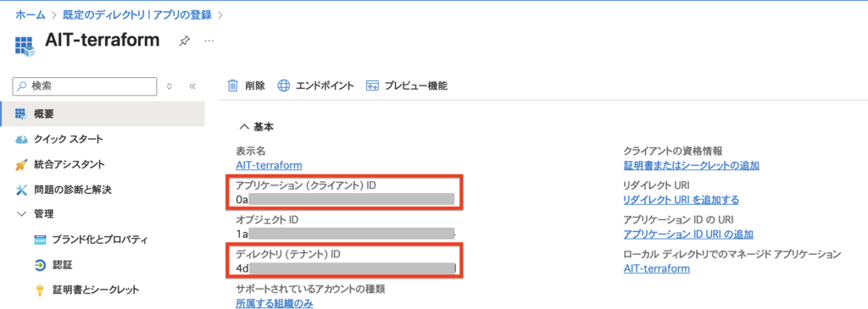The width and height of the screenshot is (868, 309).
Task: Click the add certificate or secret link
Action: coord(691,165)
